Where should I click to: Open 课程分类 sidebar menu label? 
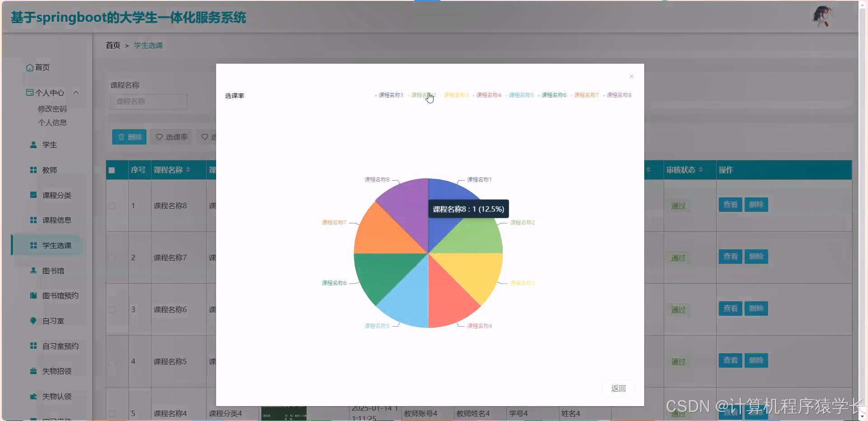(x=57, y=195)
